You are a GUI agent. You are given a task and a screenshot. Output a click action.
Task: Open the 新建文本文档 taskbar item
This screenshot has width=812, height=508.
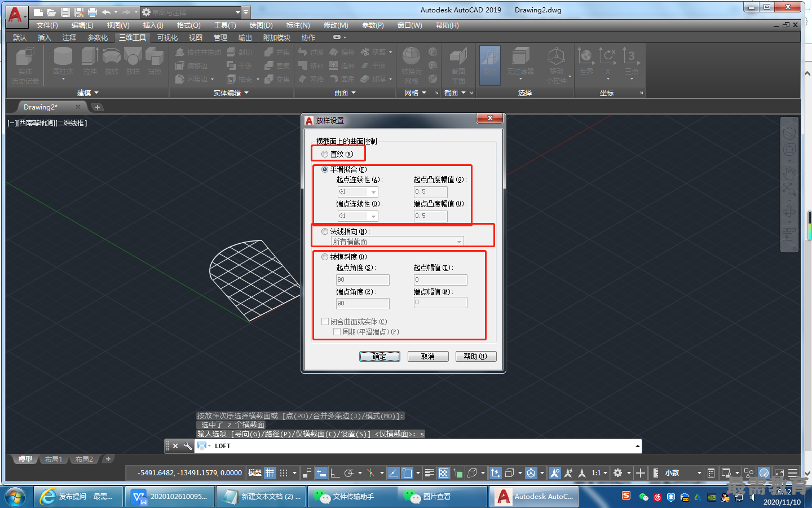click(261, 497)
